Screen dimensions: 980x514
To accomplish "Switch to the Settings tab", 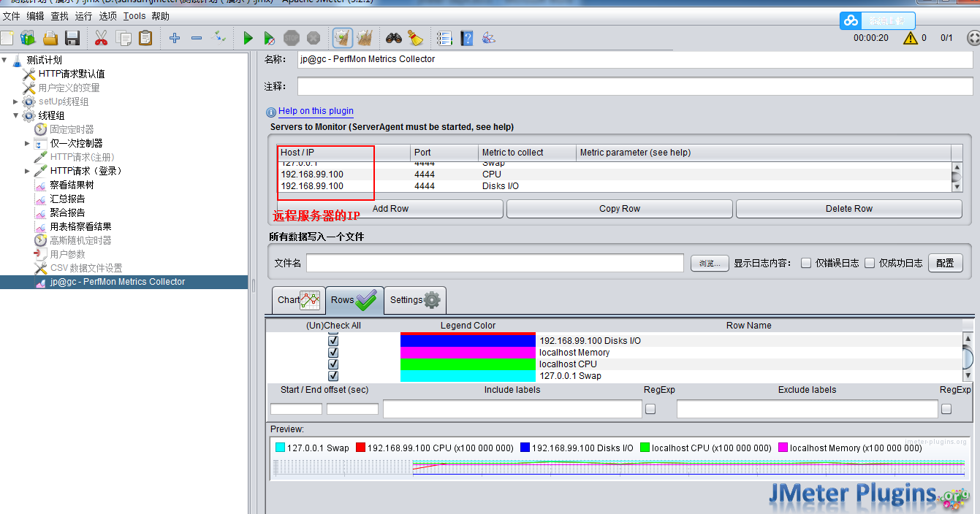I will [x=415, y=300].
